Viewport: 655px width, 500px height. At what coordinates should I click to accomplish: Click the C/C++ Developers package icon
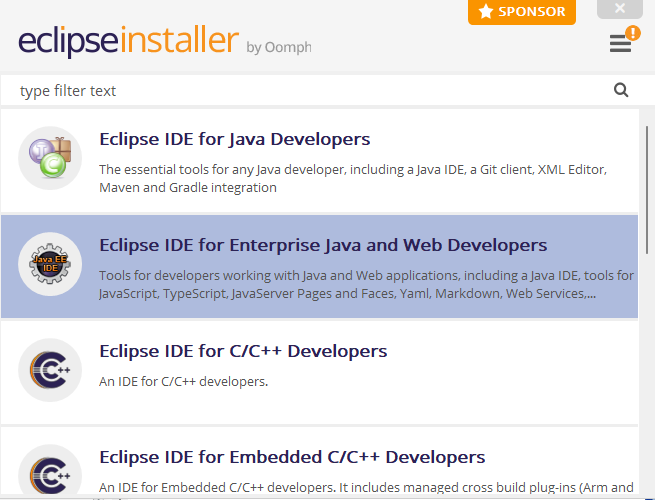point(50,370)
